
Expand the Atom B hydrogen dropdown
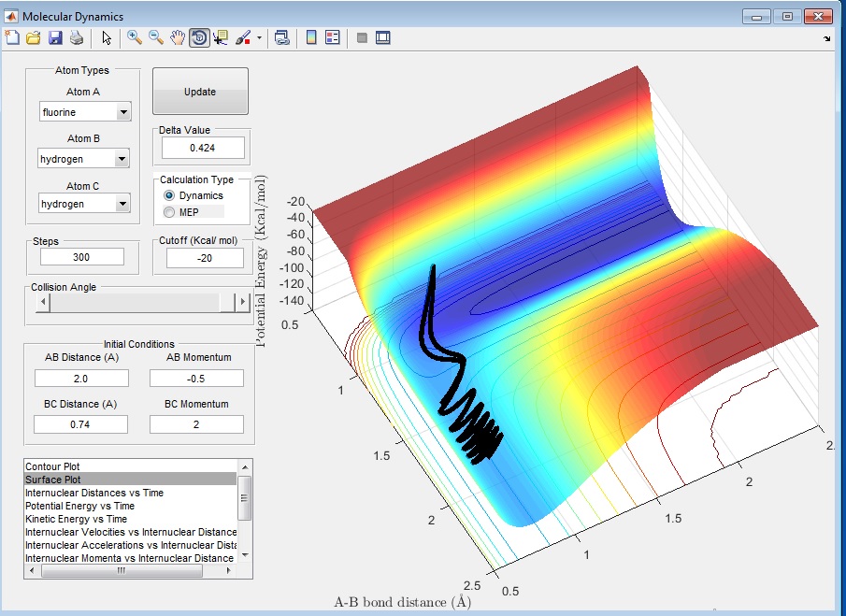[84, 159]
